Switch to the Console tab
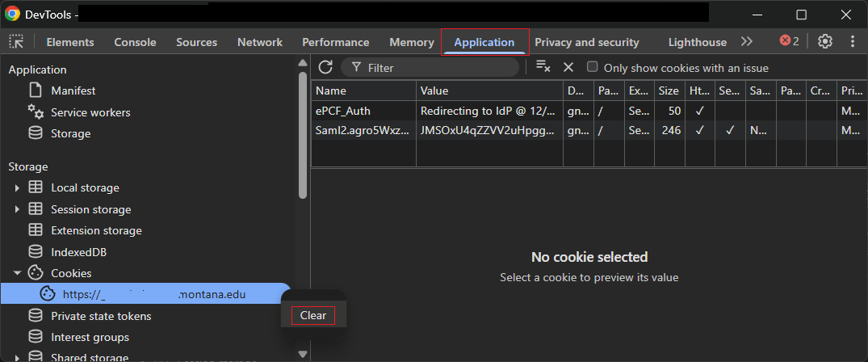The height and width of the screenshot is (362, 868). 135,42
